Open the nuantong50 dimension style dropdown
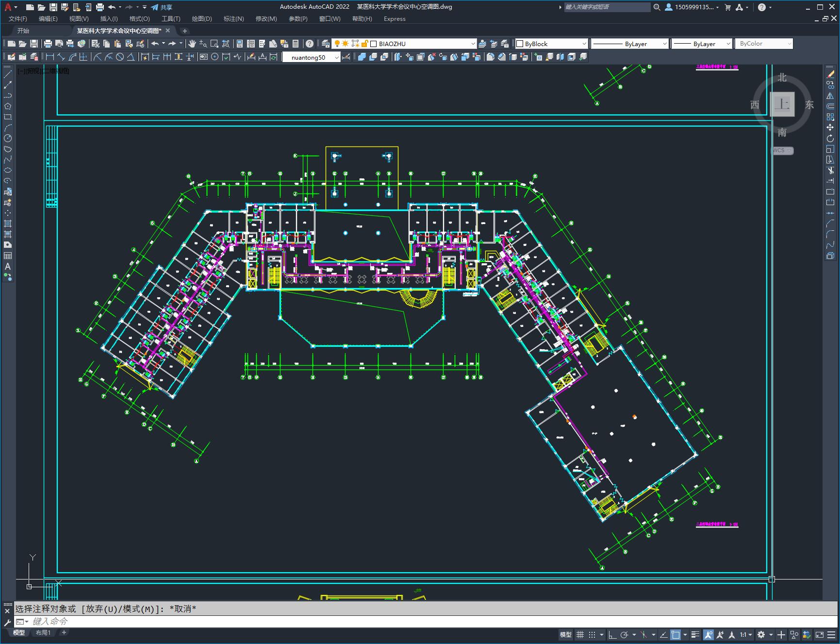This screenshot has height=644, width=840. coord(337,57)
